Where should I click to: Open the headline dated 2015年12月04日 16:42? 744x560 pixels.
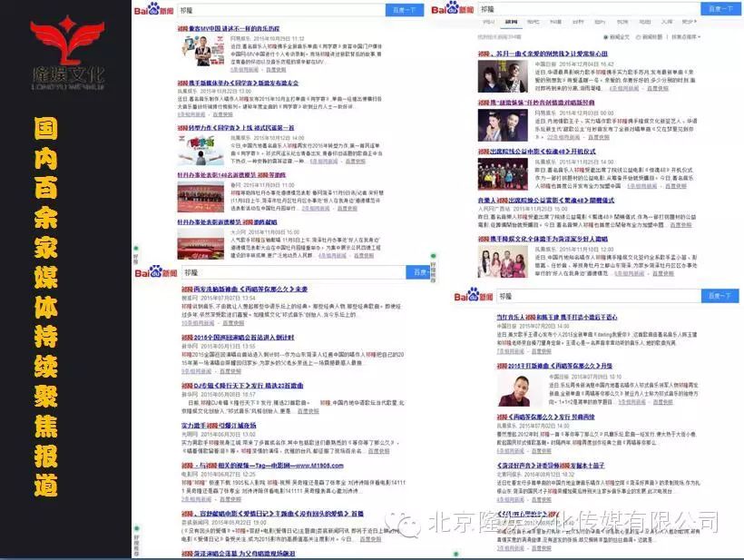543,54
